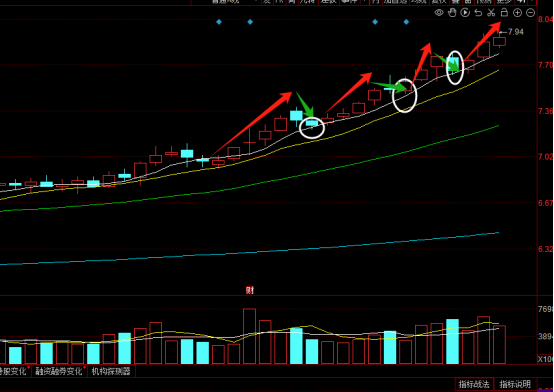Screen dimensions: 554x392
Task: Toggle the padlock lock icon
Action: click(504, 12)
